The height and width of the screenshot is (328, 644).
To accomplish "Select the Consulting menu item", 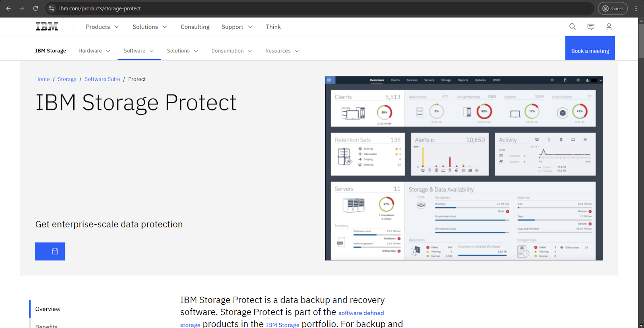I will [195, 27].
